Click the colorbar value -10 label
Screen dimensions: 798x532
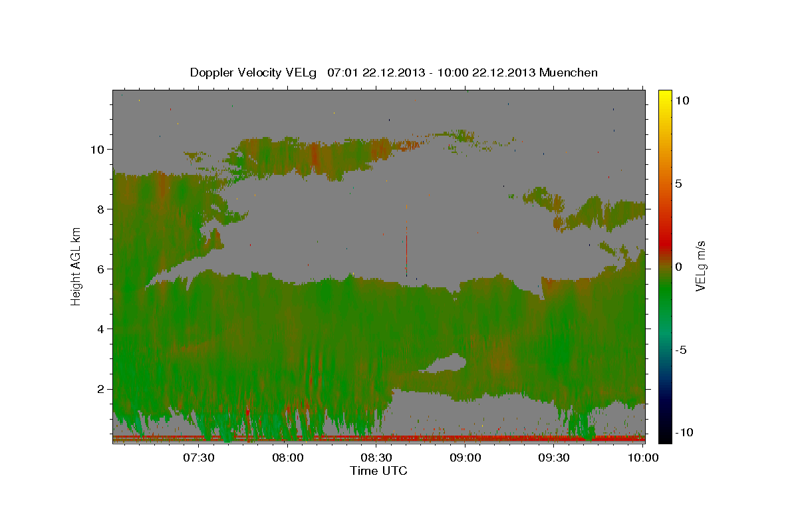pos(683,432)
